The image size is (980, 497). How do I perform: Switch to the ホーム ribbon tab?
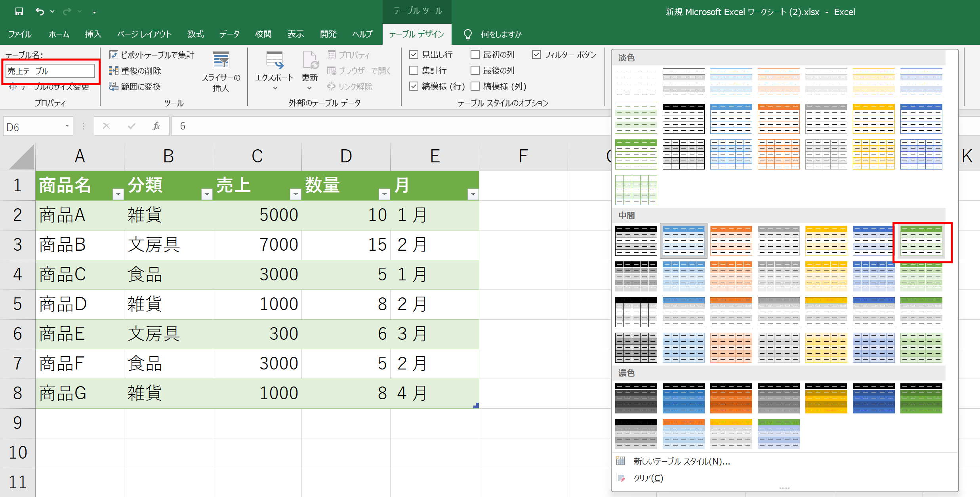click(59, 34)
